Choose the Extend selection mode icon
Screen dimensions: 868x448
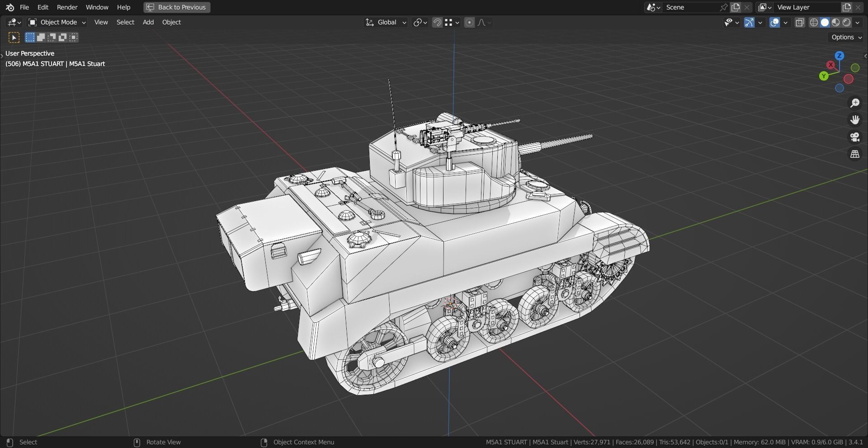click(x=41, y=38)
